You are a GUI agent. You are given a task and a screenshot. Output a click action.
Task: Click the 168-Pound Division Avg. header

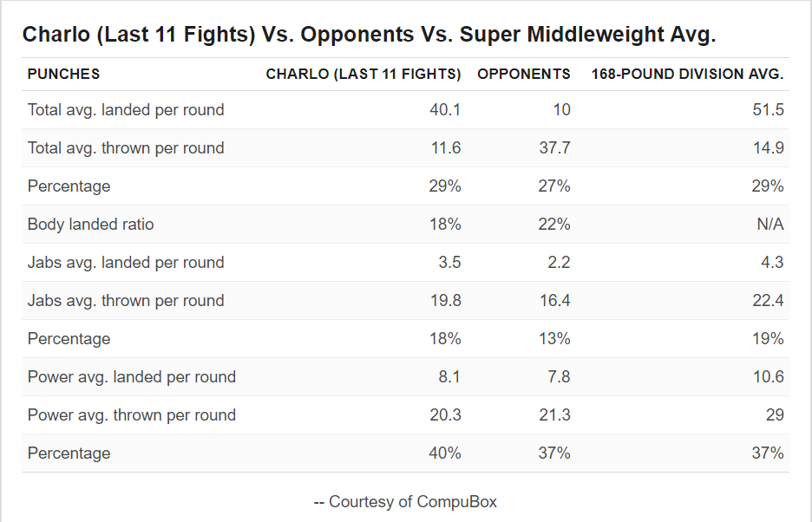[x=687, y=74]
